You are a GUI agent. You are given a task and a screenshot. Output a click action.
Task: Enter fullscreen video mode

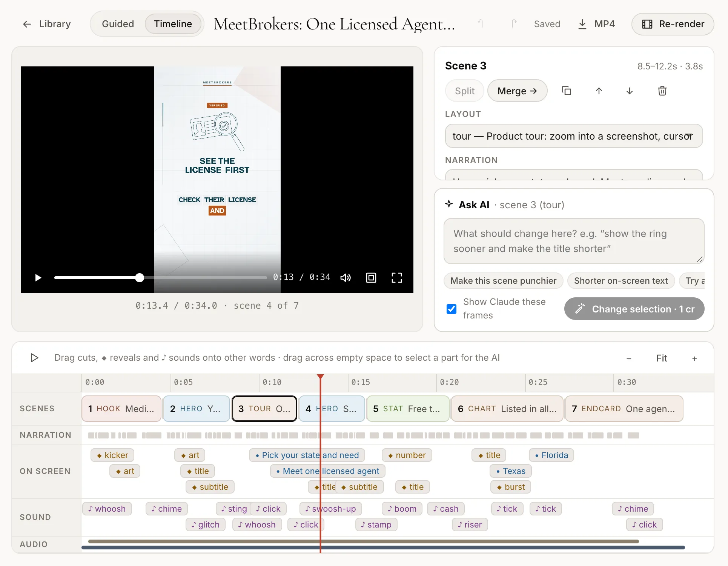[397, 278]
